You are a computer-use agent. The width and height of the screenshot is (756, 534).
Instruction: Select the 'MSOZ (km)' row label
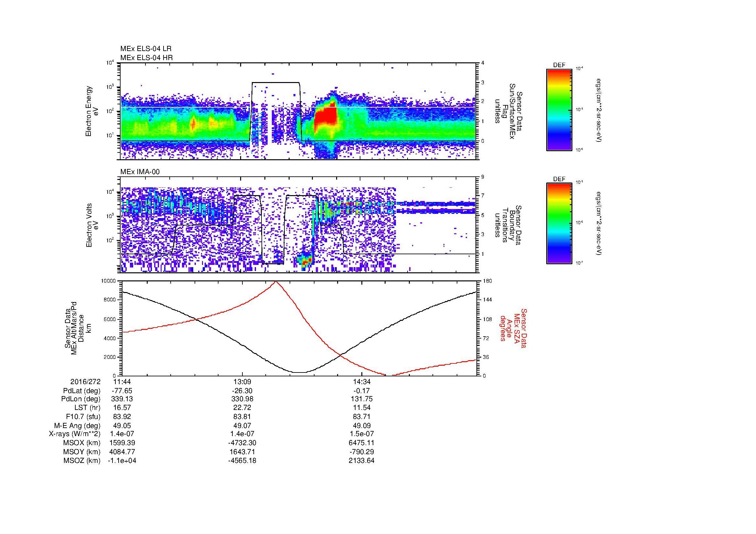[x=82, y=461]
